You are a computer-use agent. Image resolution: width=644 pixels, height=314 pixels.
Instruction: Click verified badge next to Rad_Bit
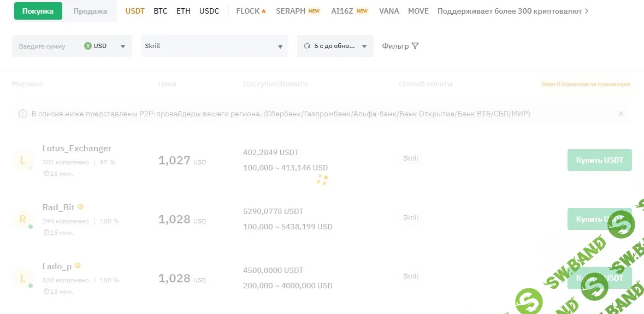point(81,207)
